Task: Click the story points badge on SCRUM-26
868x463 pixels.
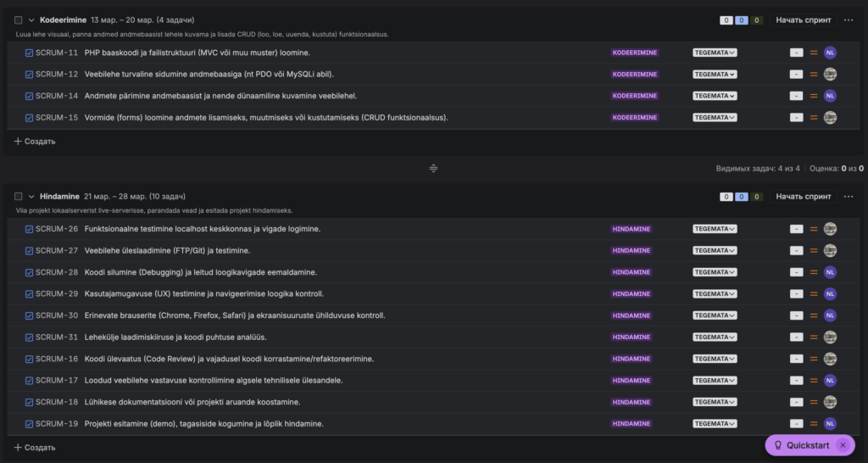Action: tap(796, 229)
